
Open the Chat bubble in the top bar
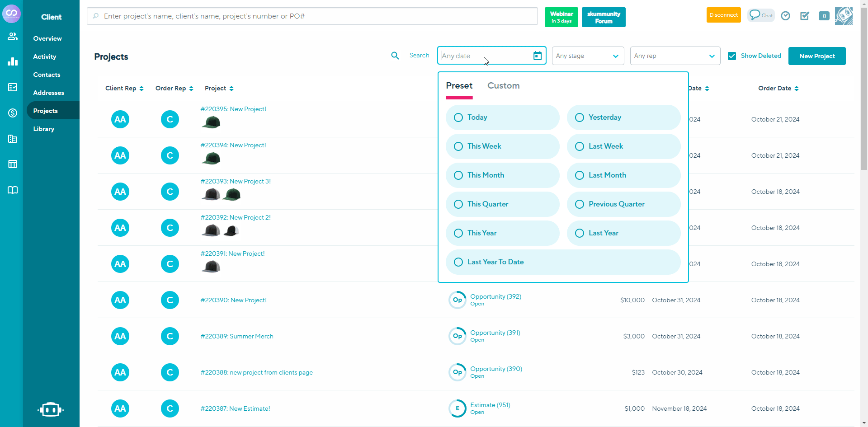tap(761, 15)
